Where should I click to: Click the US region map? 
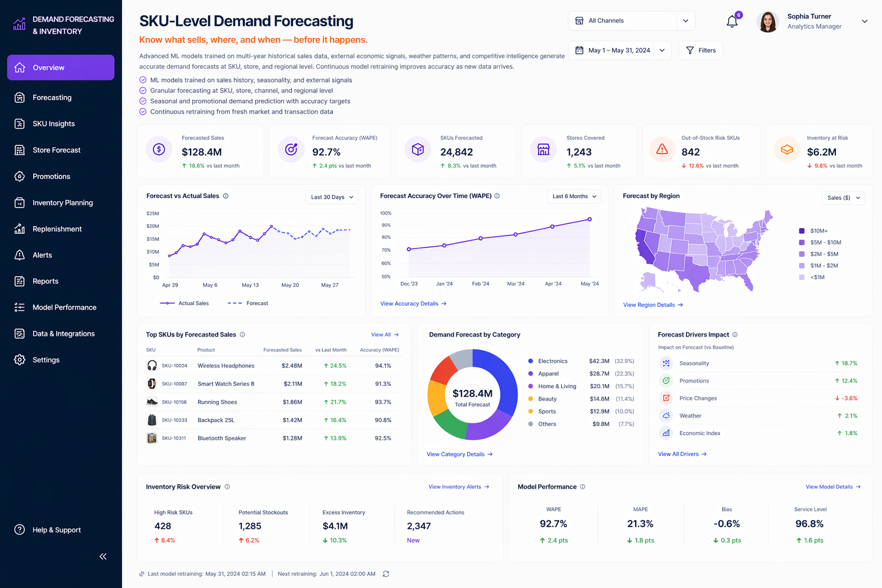(x=703, y=249)
